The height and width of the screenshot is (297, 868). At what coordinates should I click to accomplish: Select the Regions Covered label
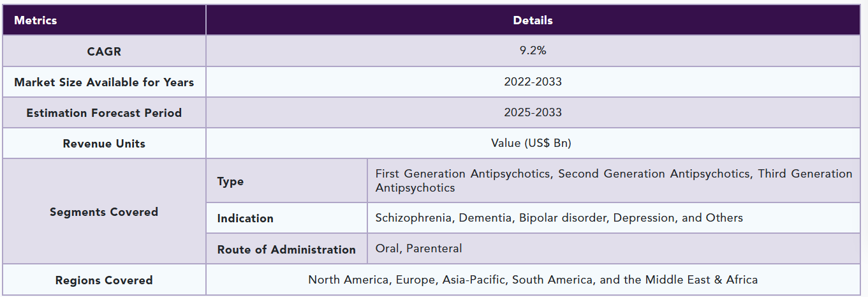[x=104, y=280]
